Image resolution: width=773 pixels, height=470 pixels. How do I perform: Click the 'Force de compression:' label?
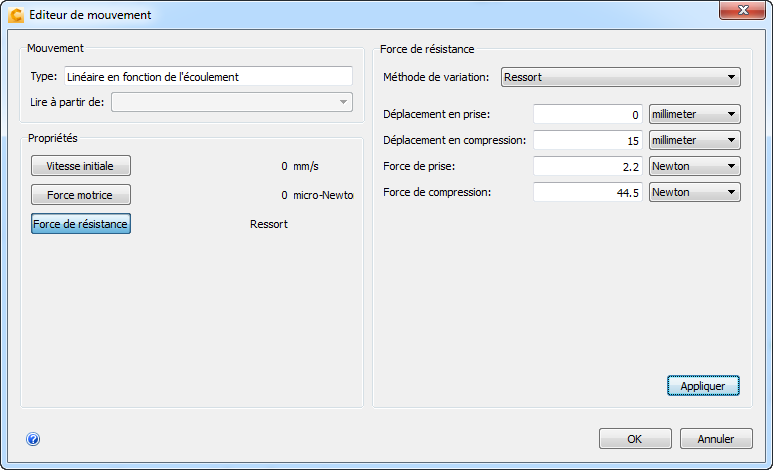pyautogui.click(x=437, y=192)
